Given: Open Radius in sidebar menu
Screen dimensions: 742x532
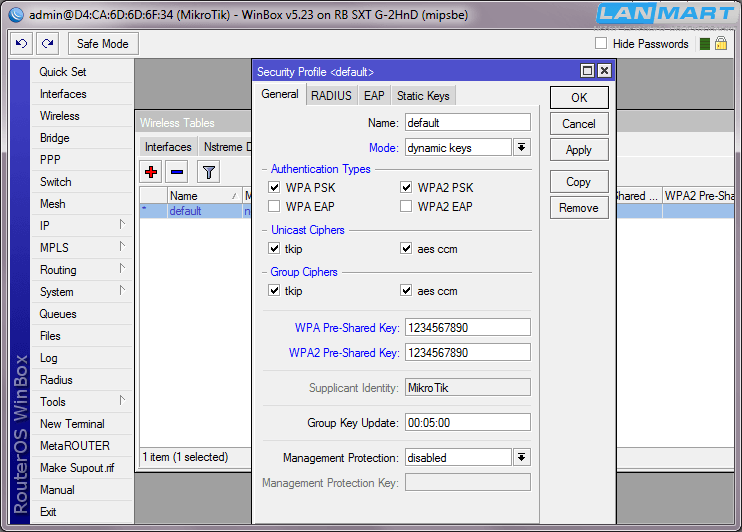Looking at the screenshot, I should pos(81,380).
